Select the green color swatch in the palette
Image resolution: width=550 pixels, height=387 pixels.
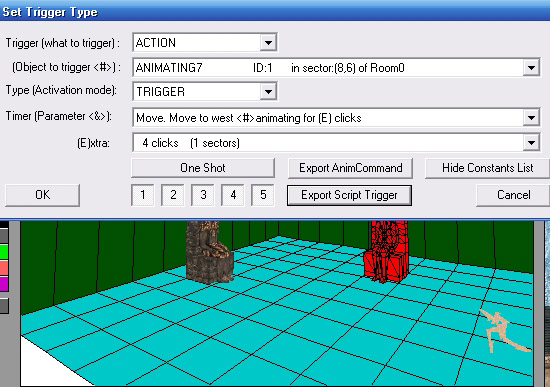[4, 251]
